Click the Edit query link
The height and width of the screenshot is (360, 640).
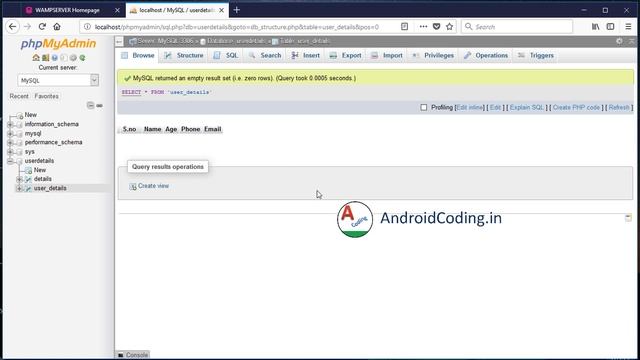[495, 107]
